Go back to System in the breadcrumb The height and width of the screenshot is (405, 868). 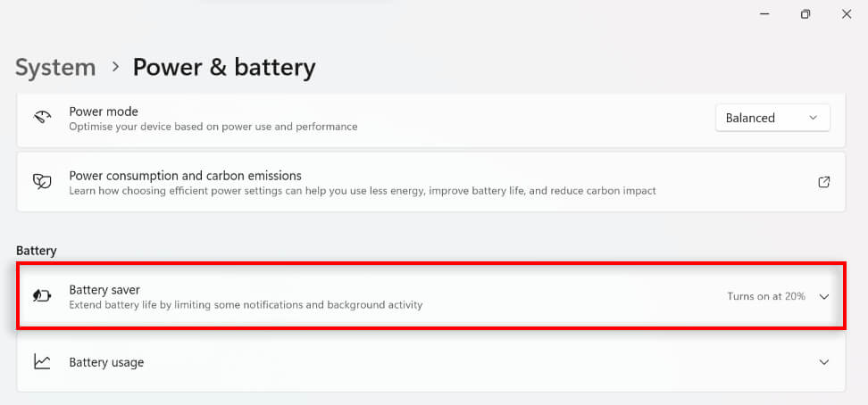click(x=55, y=67)
